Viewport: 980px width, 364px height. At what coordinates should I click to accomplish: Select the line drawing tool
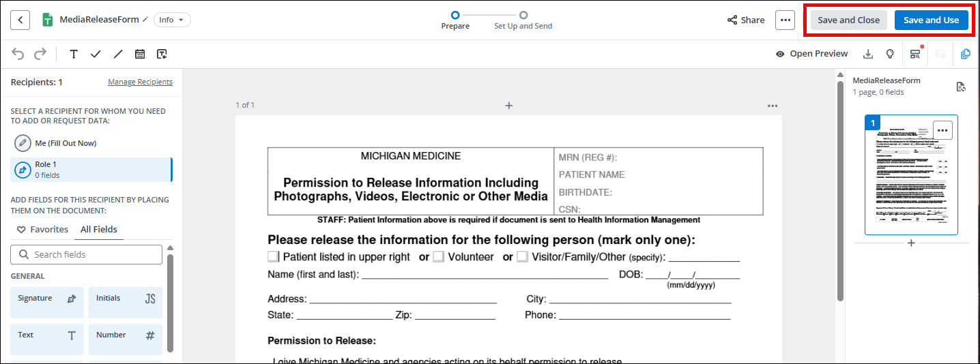pyautogui.click(x=118, y=54)
